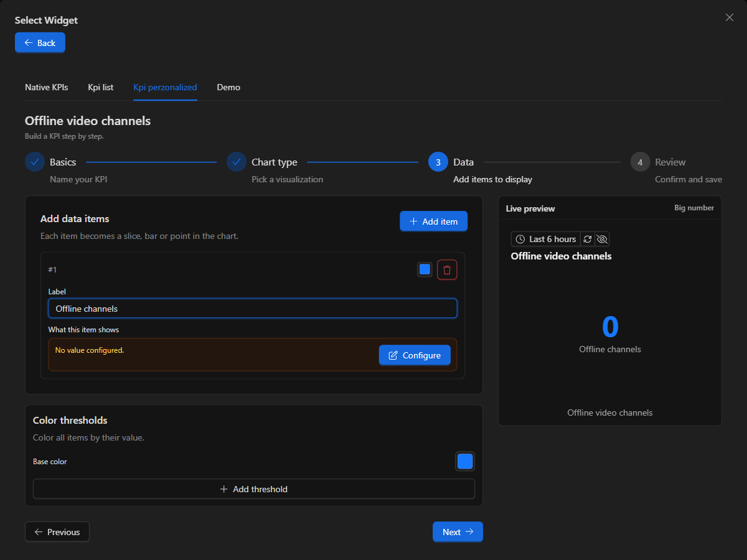Image resolution: width=747 pixels, height=560 pixels.
Task: Switch to the Native KPIs tab
Action: pyautogui.click(x=47, y=87)
